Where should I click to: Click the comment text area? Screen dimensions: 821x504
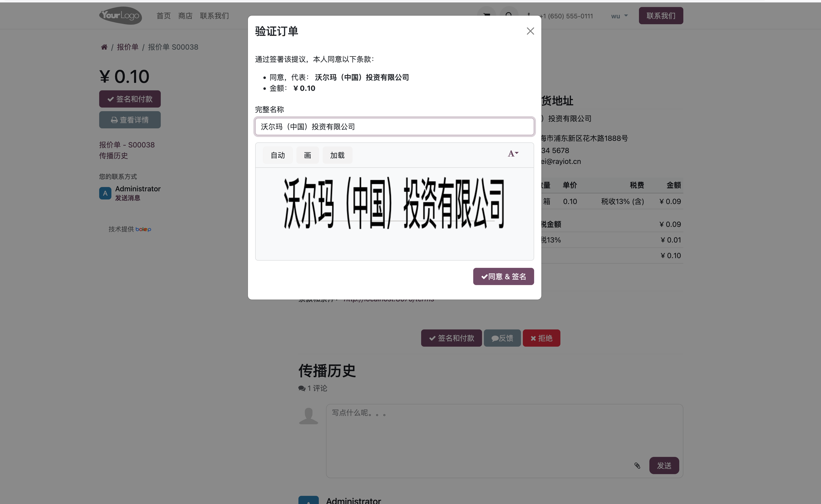504,441
